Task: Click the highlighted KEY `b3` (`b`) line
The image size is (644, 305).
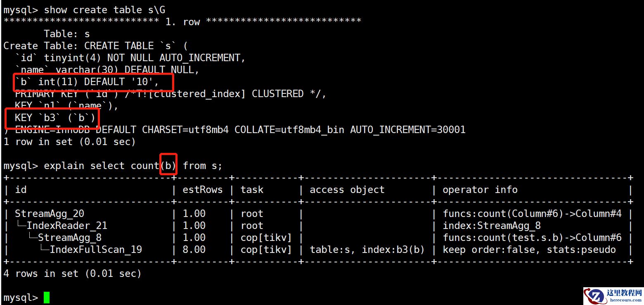Action: tap(55, 118)
